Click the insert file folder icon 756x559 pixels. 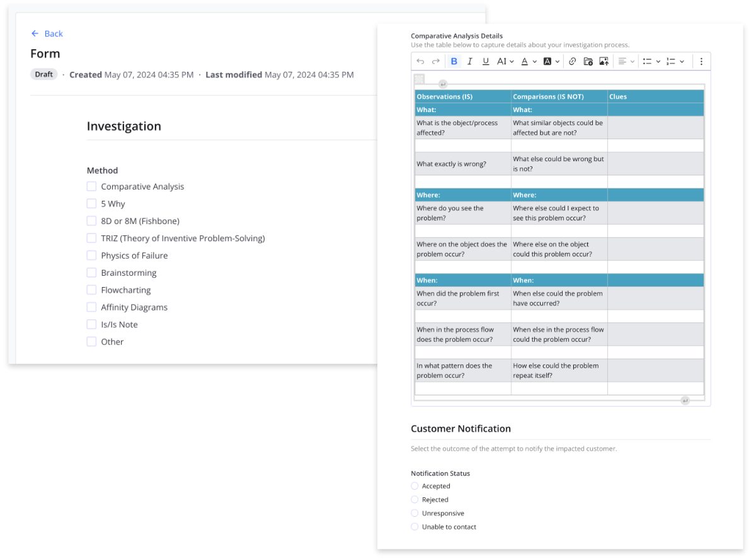[588, 61]
